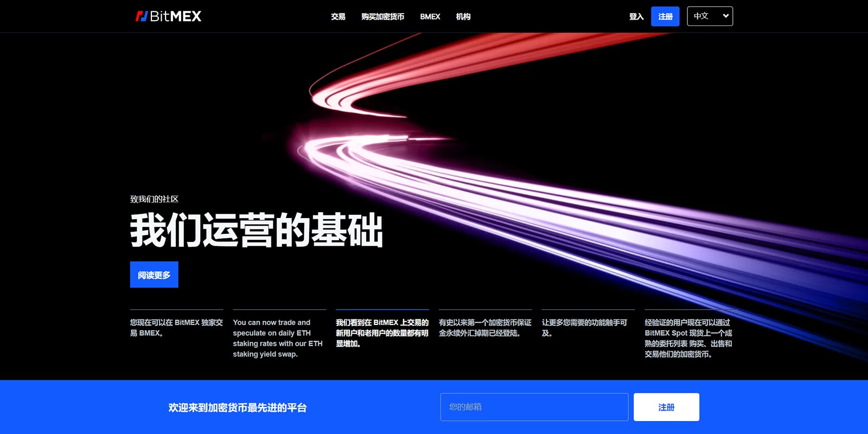The image size is (868, 434).
Task: Switch to the 加密货币保证金永续外汇 slide
Action: pyautogui.click(x=485, y=328)
